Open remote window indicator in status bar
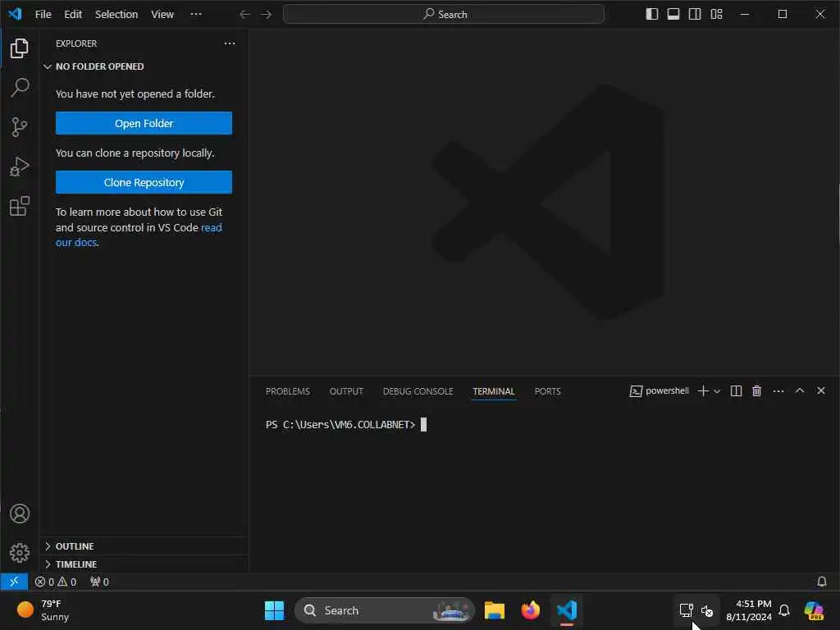 (14, 582)
